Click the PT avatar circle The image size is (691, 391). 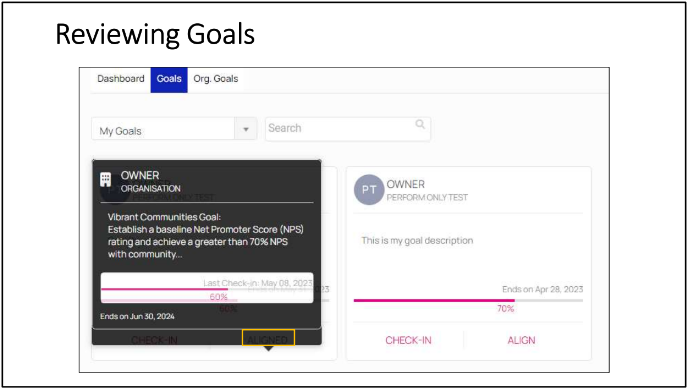coord(369,190)
